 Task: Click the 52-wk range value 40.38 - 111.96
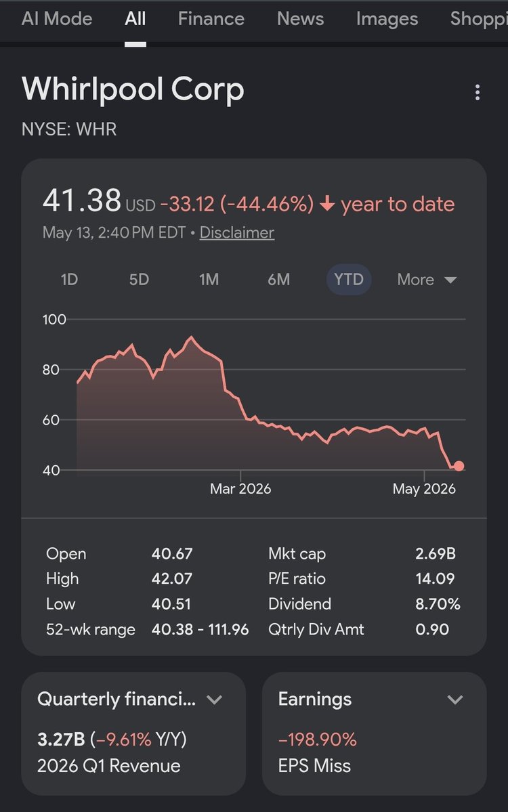click(x=200, y=629)
